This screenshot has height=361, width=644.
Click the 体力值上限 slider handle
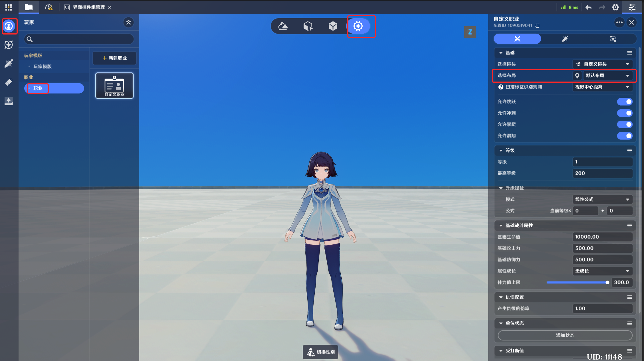607,283
